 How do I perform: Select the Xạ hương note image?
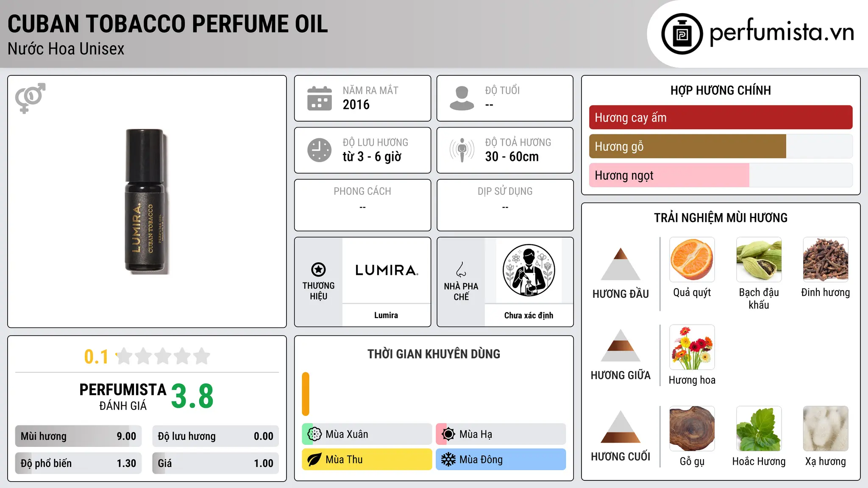pos(826,429)
